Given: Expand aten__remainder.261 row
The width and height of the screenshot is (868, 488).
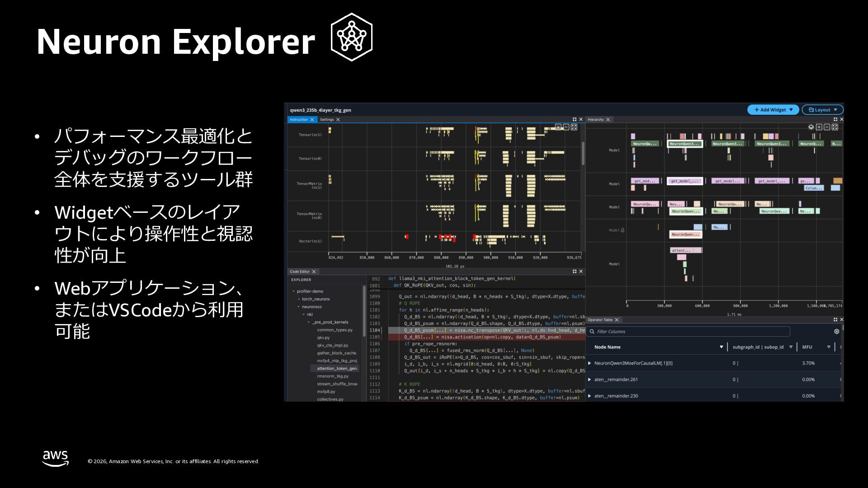Looking at the screenshot, I should pyautogui.click(x=590, y=379).
